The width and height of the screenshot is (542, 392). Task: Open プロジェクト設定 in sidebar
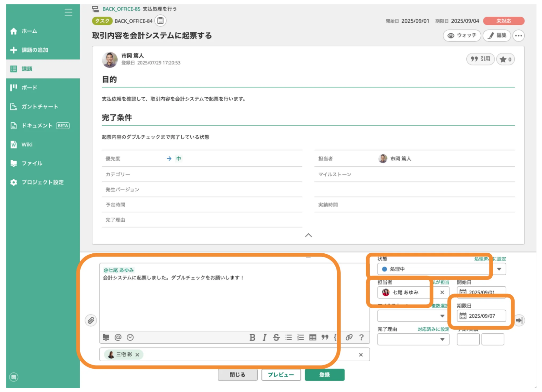(43, 182)
